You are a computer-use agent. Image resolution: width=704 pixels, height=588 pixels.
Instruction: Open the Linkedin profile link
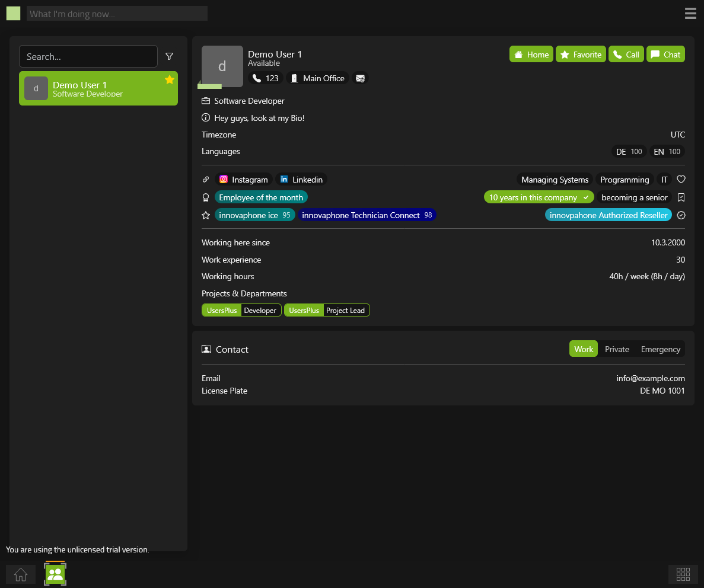point(301,180)
